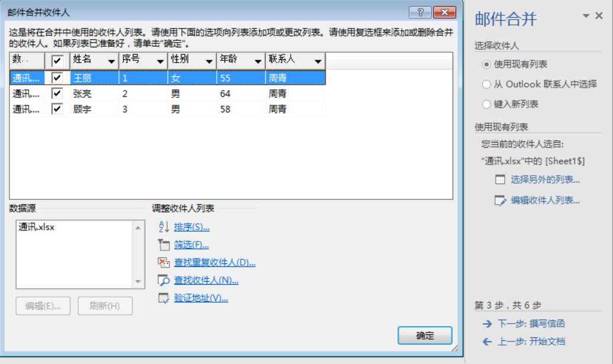Click the validate address icon
Screen dimensions: 613x364
163,298
